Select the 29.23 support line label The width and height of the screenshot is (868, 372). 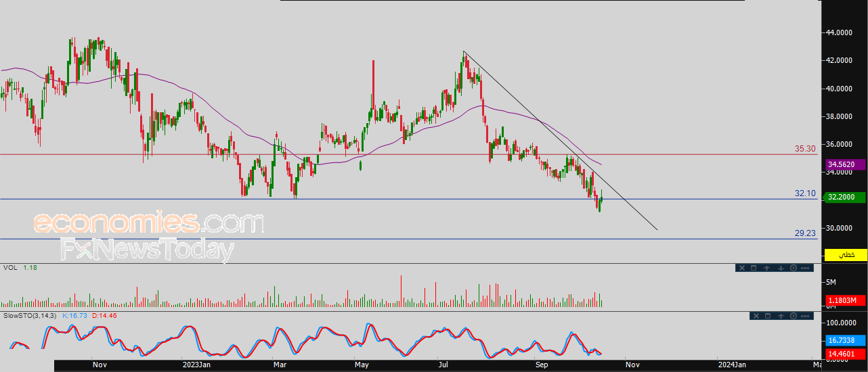point(804,233)
